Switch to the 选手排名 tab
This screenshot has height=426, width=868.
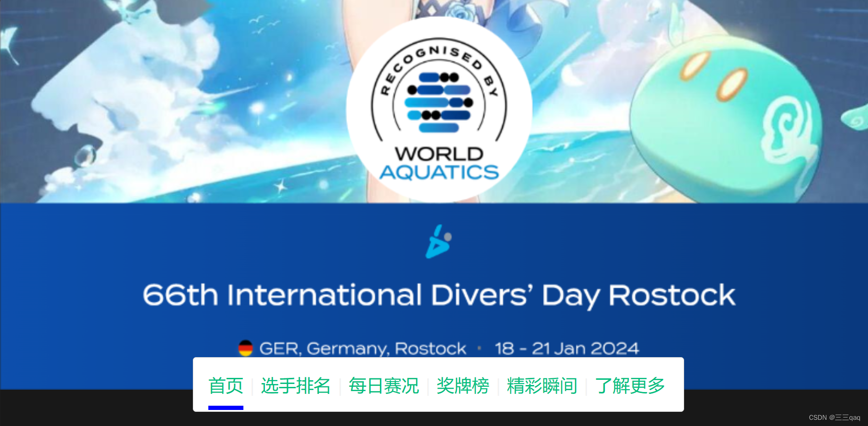[x=296, y=386]
